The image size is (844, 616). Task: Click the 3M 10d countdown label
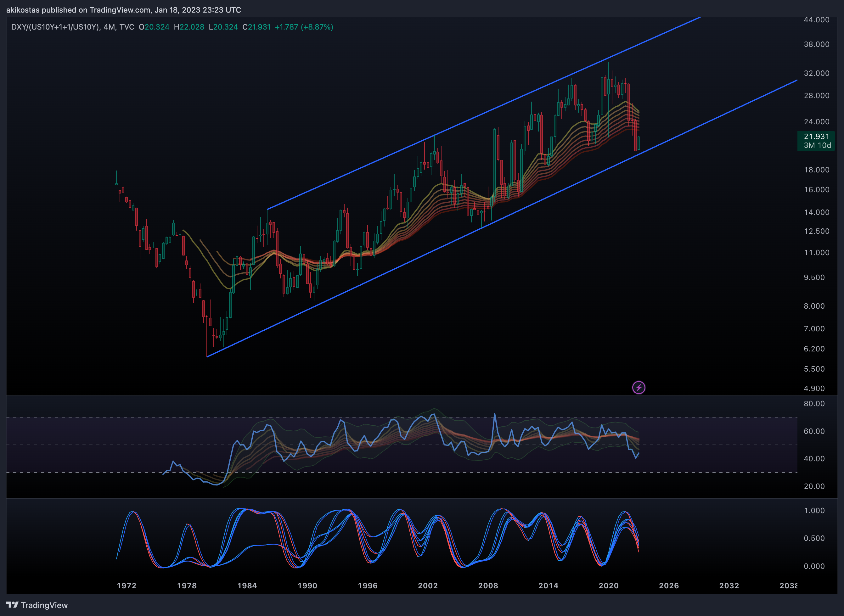click(x=818, y=145)
